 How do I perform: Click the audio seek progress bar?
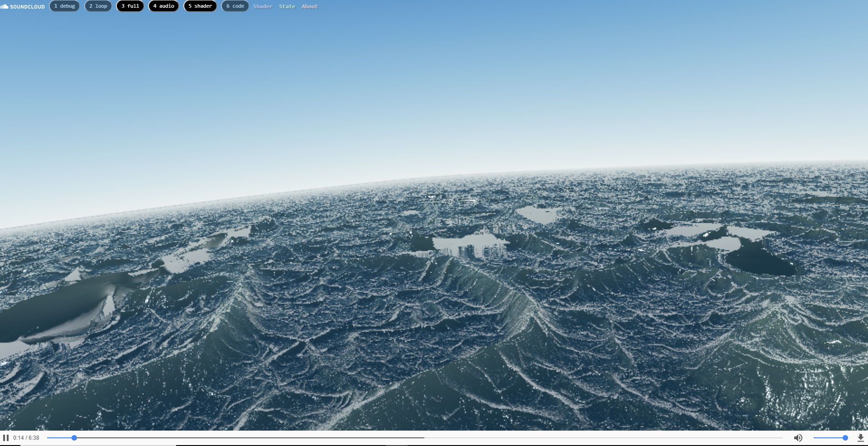tap(415, 438)
